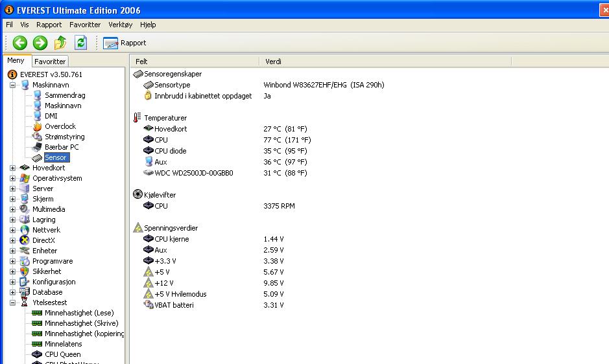Screen dimensions: 609x364
Task: Expand the DirectX tree node
Action: click(12, 240)
